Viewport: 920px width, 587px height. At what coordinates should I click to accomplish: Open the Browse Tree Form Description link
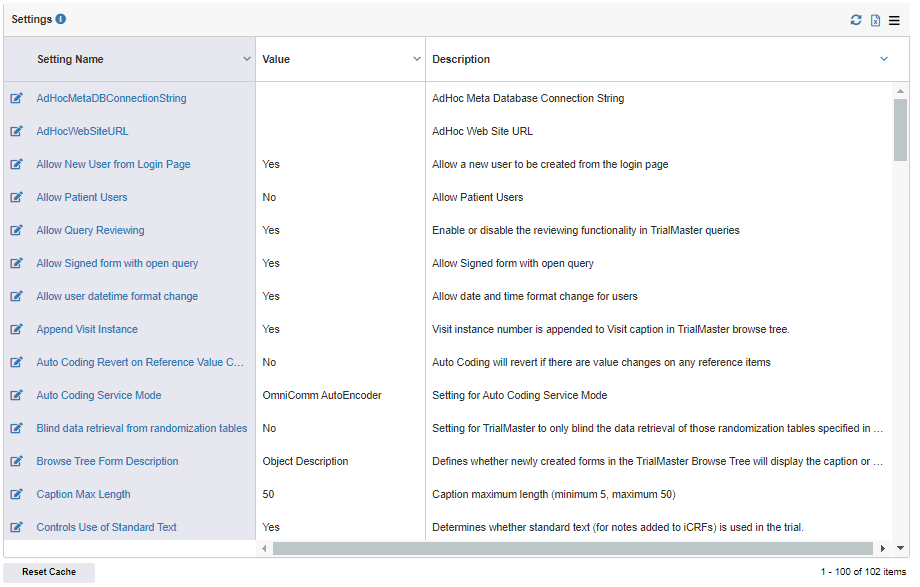107,461
